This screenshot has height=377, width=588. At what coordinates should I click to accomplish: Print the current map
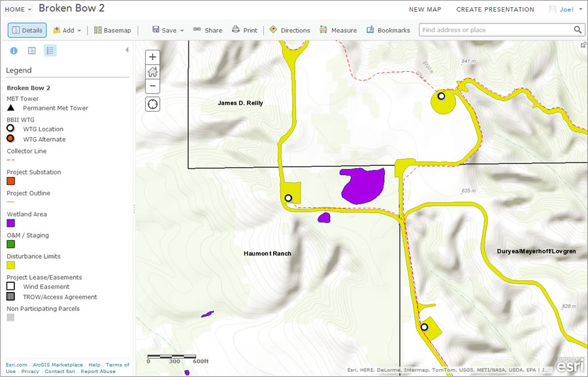point(244,29)
